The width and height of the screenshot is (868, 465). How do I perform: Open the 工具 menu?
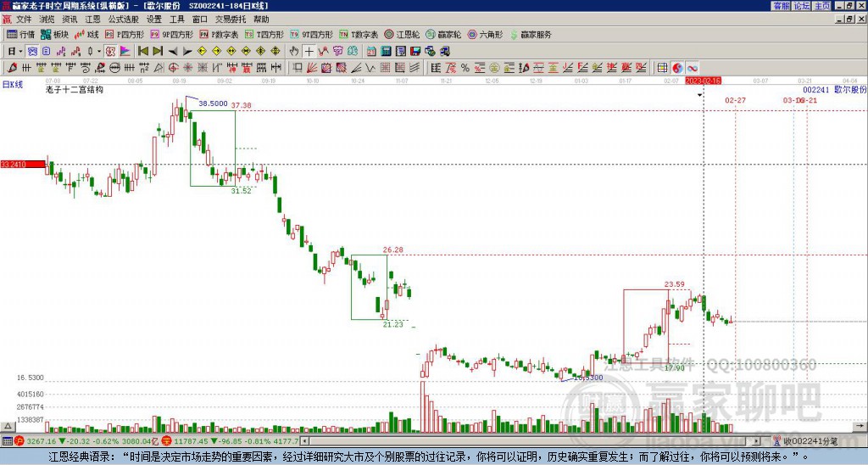point(176,20)
